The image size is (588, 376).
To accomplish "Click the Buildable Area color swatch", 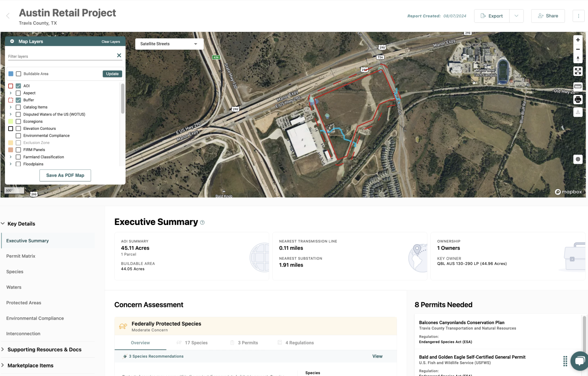I will point(11,73).
